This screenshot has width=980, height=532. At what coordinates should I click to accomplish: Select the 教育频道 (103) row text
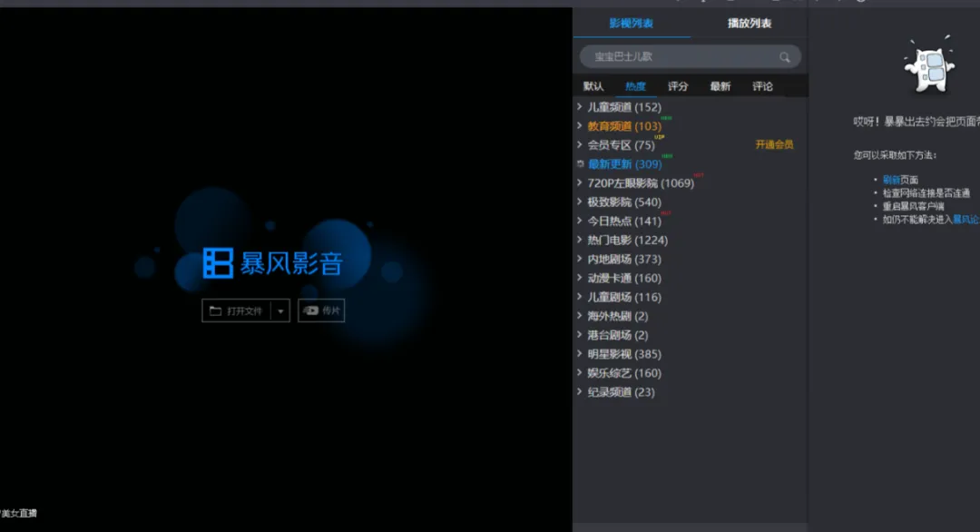pos(623,126)
